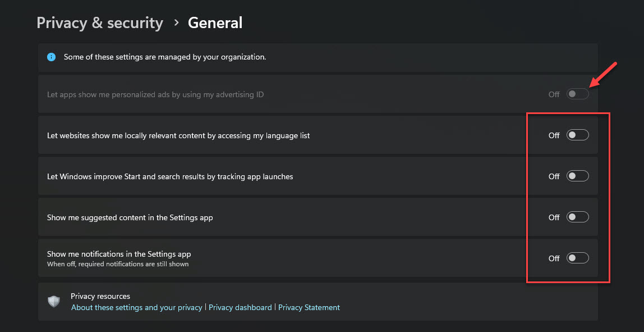Enable locally relevant content via language list
Viewport: 644px width, 332px height.
(x=577, y=135)
